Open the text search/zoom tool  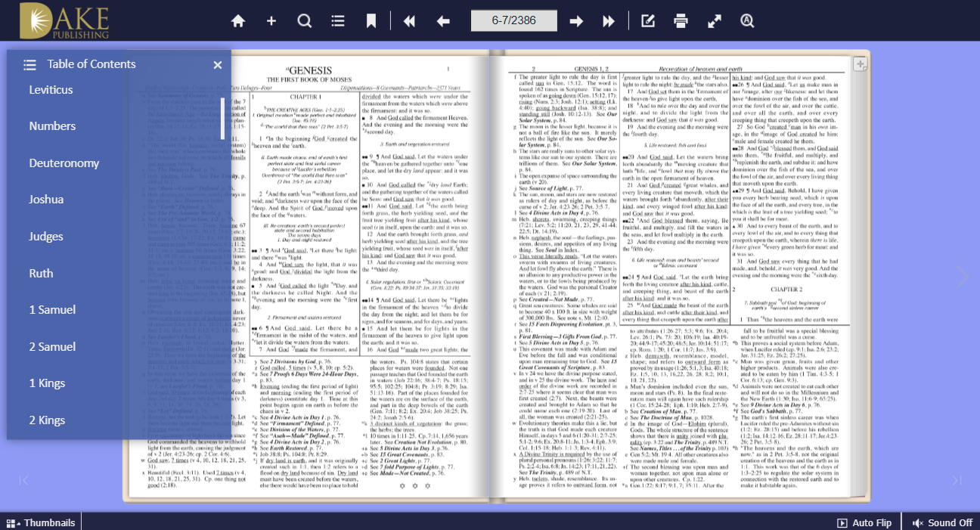coord(748,21)
